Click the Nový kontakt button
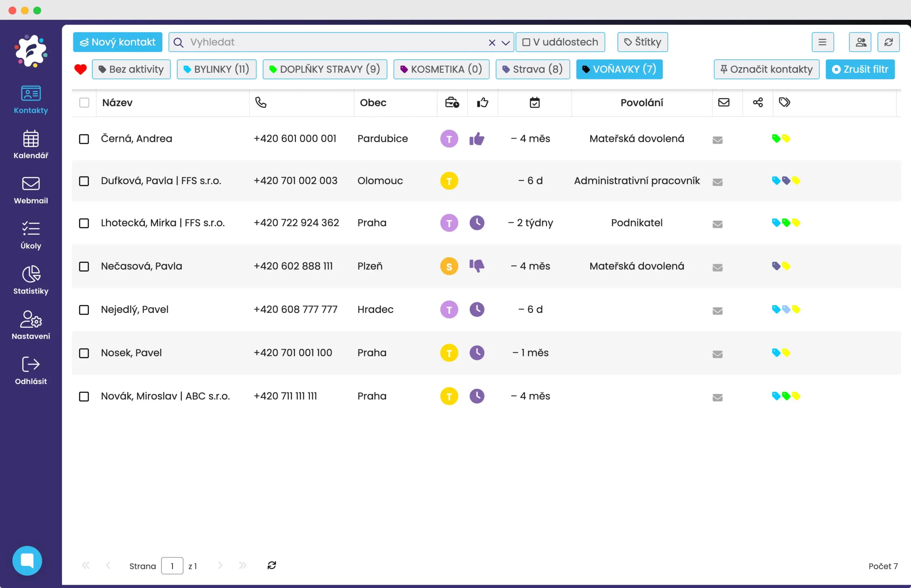Image resolution: width=911 pixels, height=588 pixels. point(117,42)
